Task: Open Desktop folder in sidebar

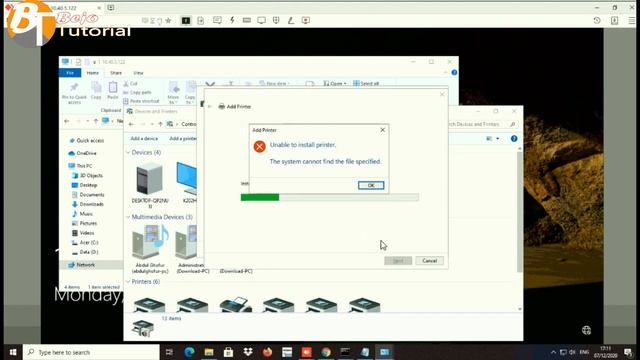Action: (x=84, y=185)
